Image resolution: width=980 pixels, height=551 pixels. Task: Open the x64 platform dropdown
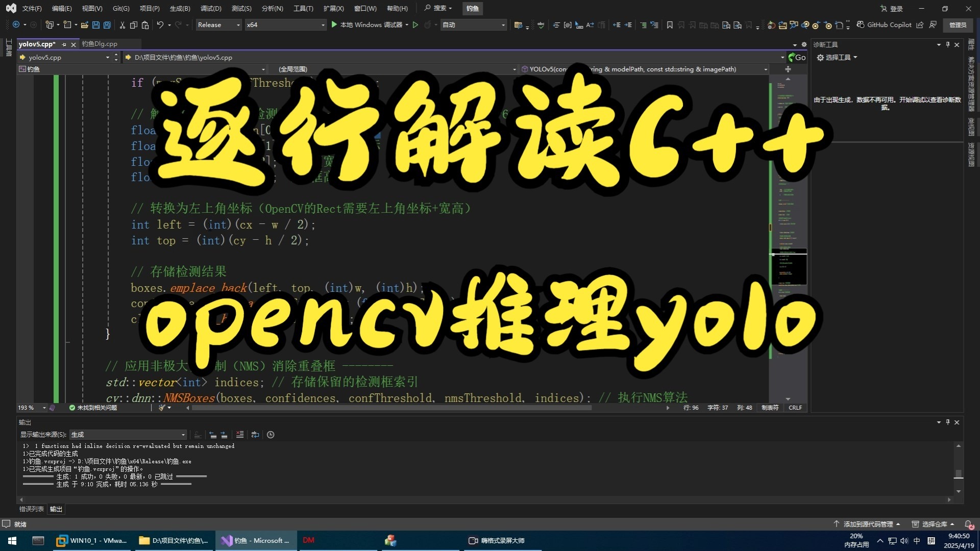pos(285,24)
